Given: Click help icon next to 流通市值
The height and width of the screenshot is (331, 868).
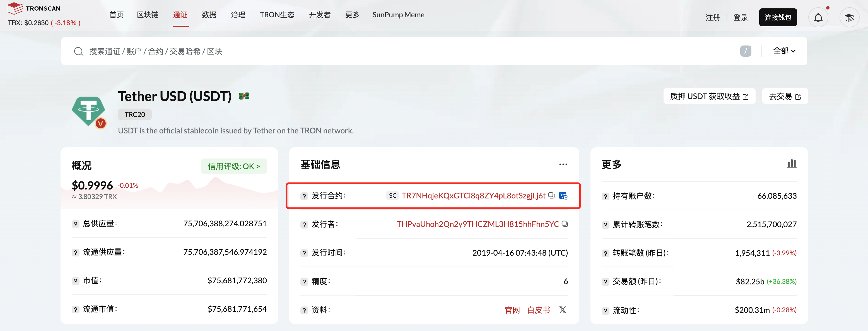Looking at the screenshot, I should pyautogui.click(x=76, y=310).
